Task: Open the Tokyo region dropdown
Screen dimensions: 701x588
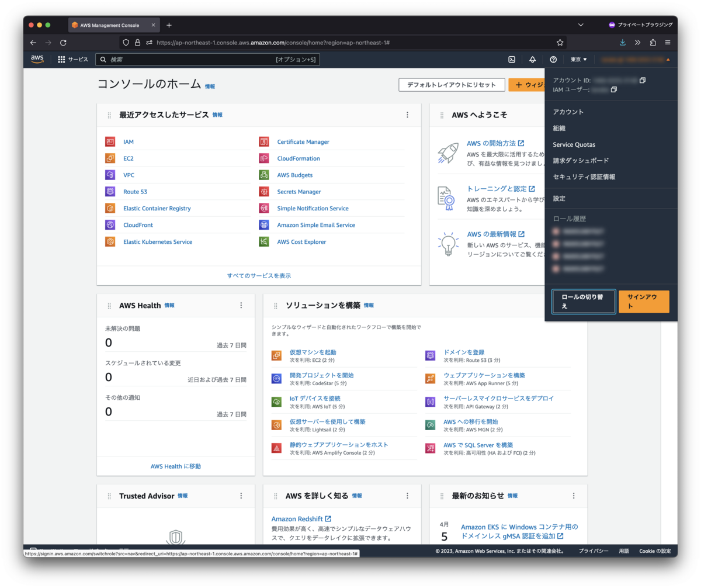Action: [578, 60]
